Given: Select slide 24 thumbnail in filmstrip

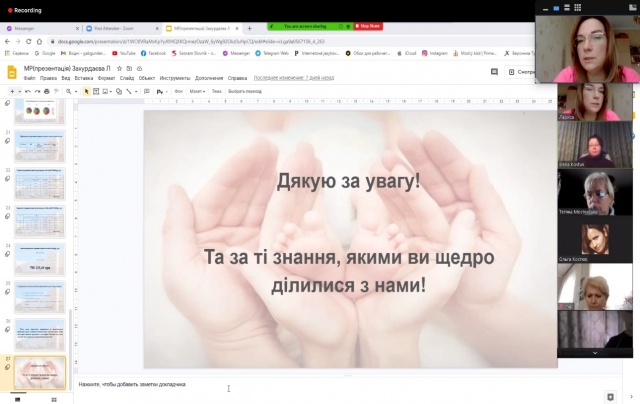Looking at the screenshot, I should 40,260.
